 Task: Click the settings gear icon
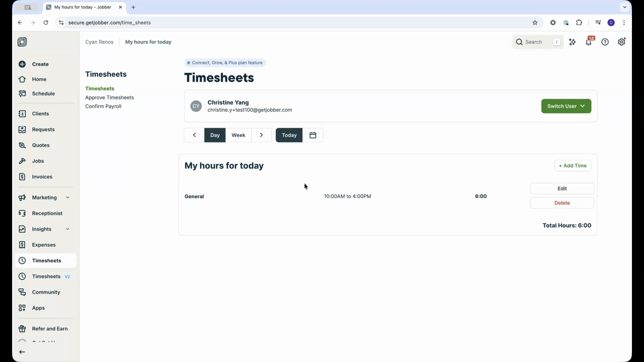point(621,42)
